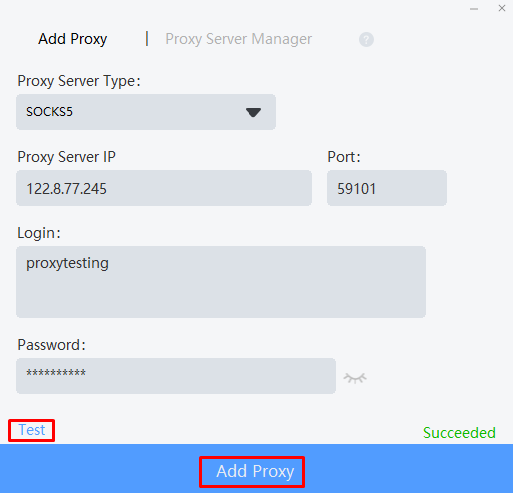Viewport: 513px width, 493px height.
Task: Click the Port label text
Action: click(344, 157)
